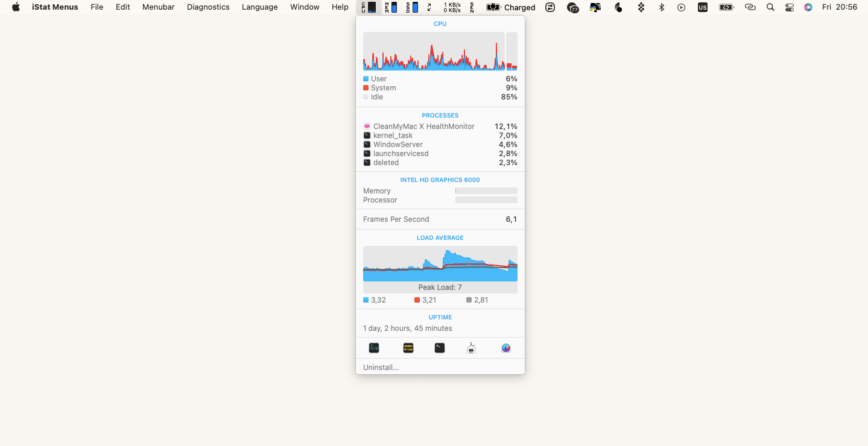Click the red System legend swatch

coord(366,88)
